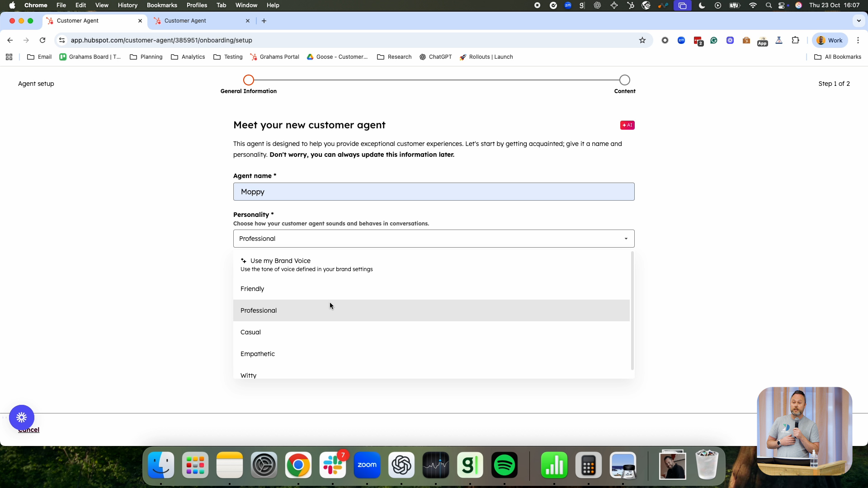Open the Chrome Labs flask icon
868x488 pixels.
tap(779, 40)
